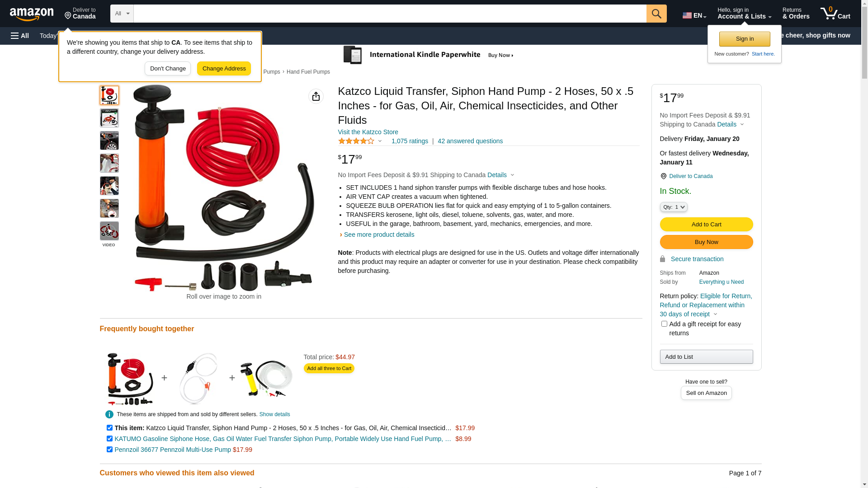Visit the Katzco Store link
The image size is (868, 488).
click(368, 132)
